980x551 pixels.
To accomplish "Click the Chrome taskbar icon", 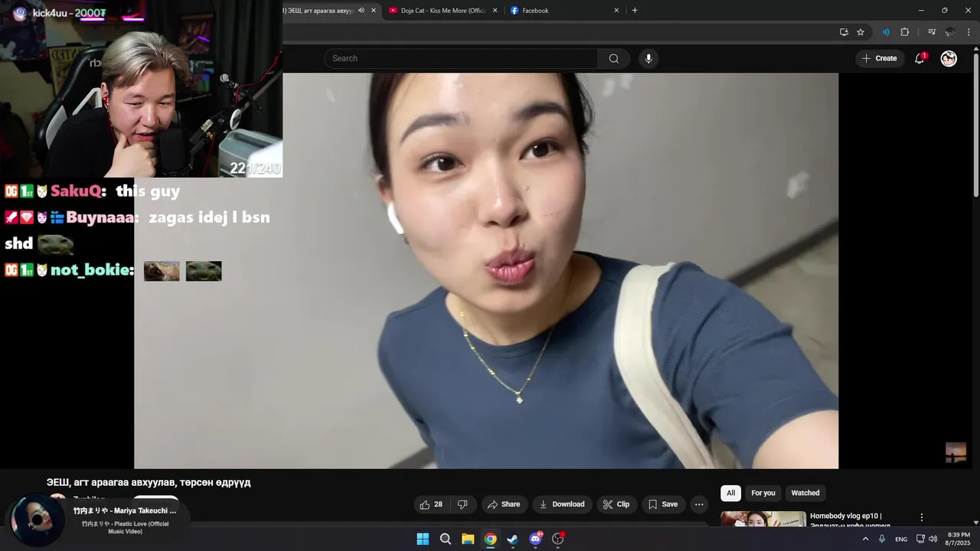I will [x=490, y=539].
